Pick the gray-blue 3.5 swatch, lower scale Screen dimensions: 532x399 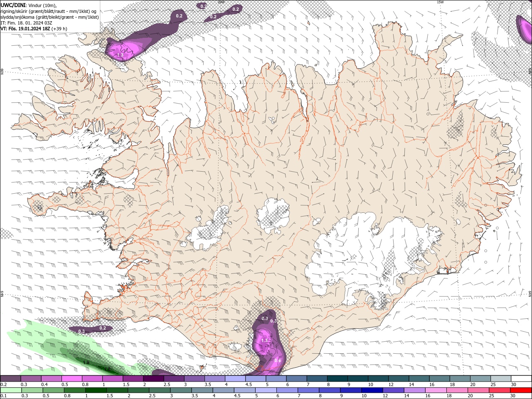[x=202, y=390]
